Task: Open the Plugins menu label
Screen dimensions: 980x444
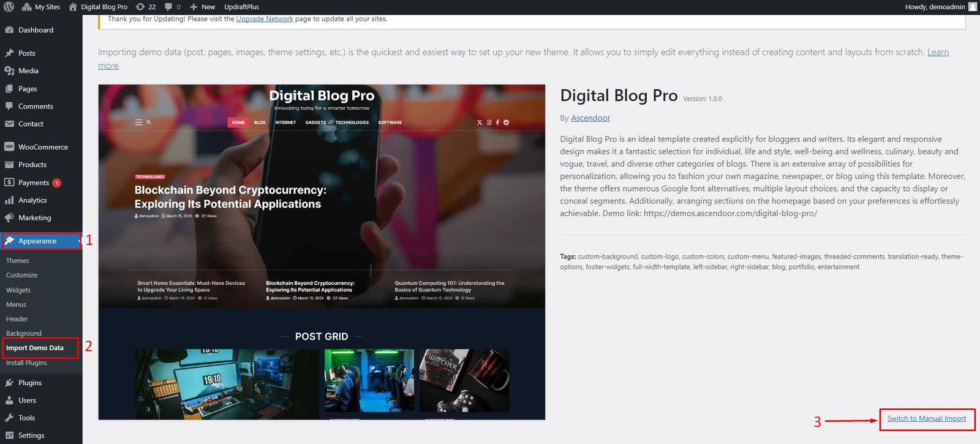Action: tap(30, 383)
